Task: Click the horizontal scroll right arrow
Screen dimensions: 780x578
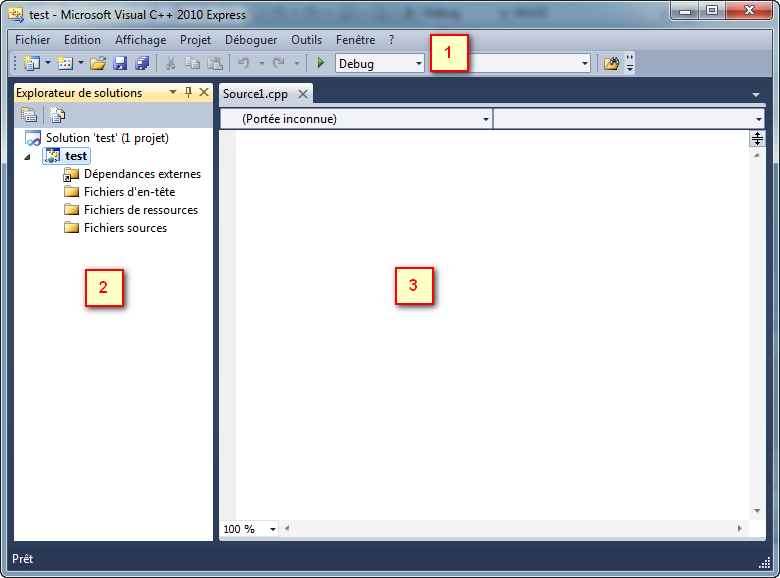Action: (x=740, y=529)
